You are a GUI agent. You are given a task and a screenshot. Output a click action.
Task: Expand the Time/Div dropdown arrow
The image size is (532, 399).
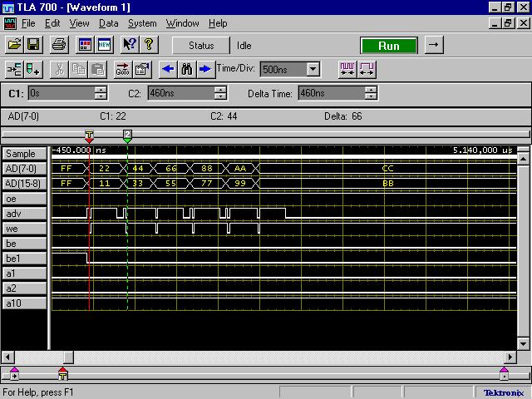point(313,69)
